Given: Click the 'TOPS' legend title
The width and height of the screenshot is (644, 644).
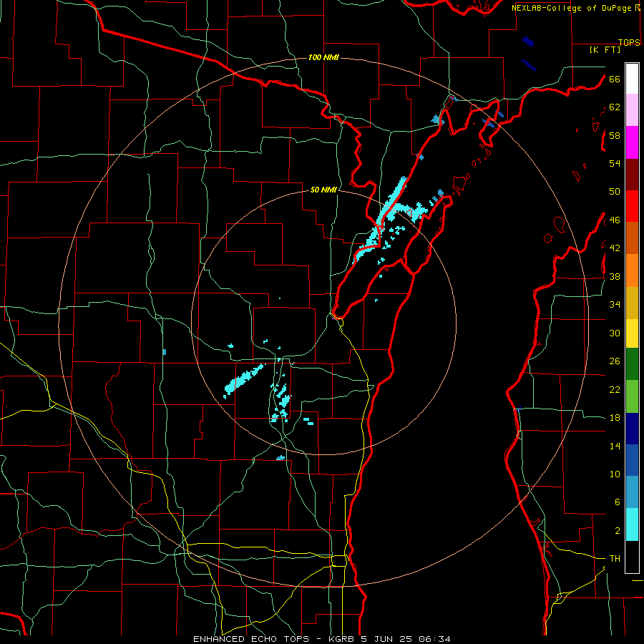Looking at the screenshot, I should (629, 42).
